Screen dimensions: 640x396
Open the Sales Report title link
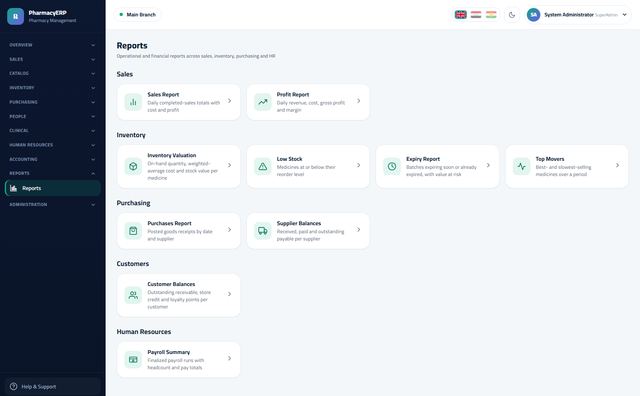(163, 94)
